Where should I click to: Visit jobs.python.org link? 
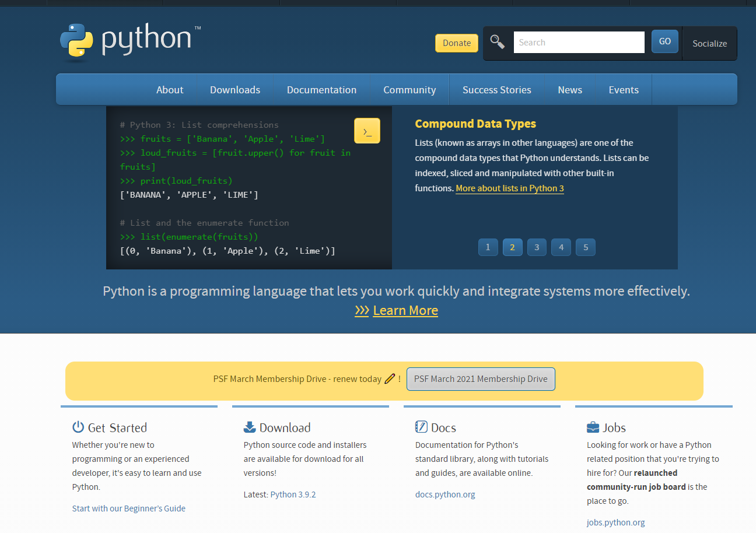(616, 523)
